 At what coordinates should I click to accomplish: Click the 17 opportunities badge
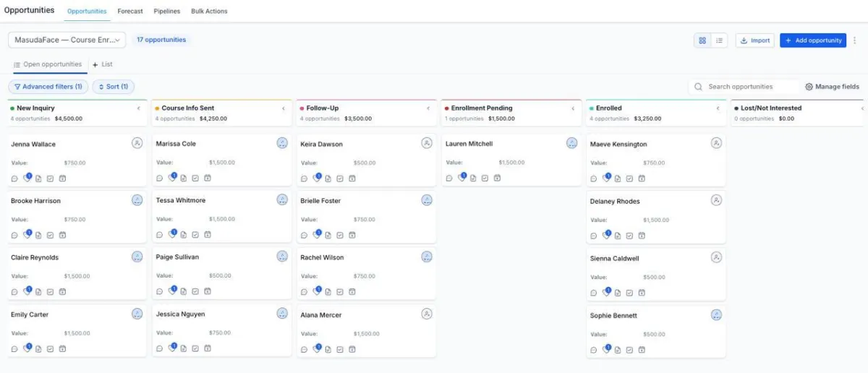pyautogui.click(x=161, y=40)
